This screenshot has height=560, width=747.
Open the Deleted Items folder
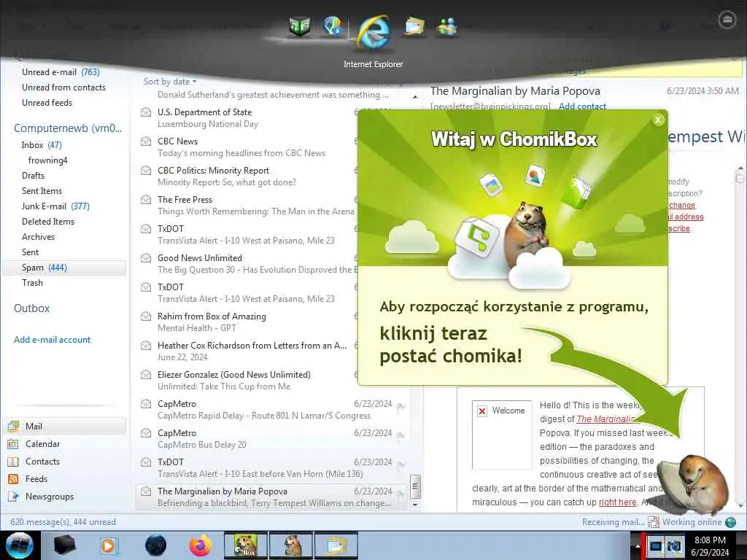[x=48, y=222]
